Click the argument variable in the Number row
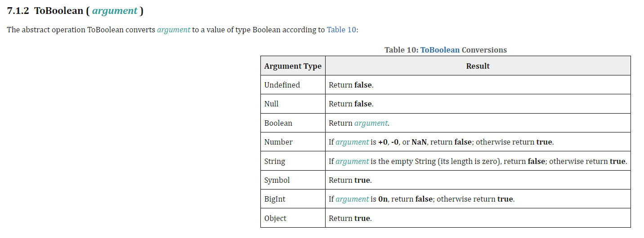 [x=352, y=142]
